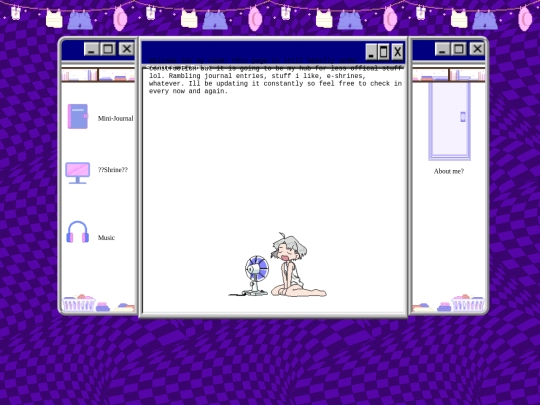The image size is (540, 405).
Task: Close the right About me window
Action: (x=477, y=49)
